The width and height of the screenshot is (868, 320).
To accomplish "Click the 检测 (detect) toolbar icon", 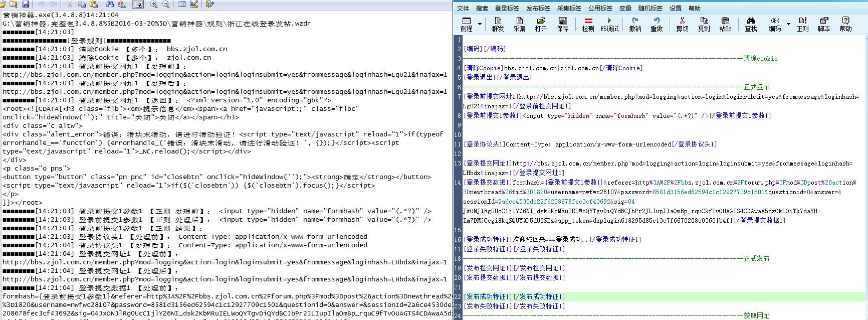I will tap(588, 24).
